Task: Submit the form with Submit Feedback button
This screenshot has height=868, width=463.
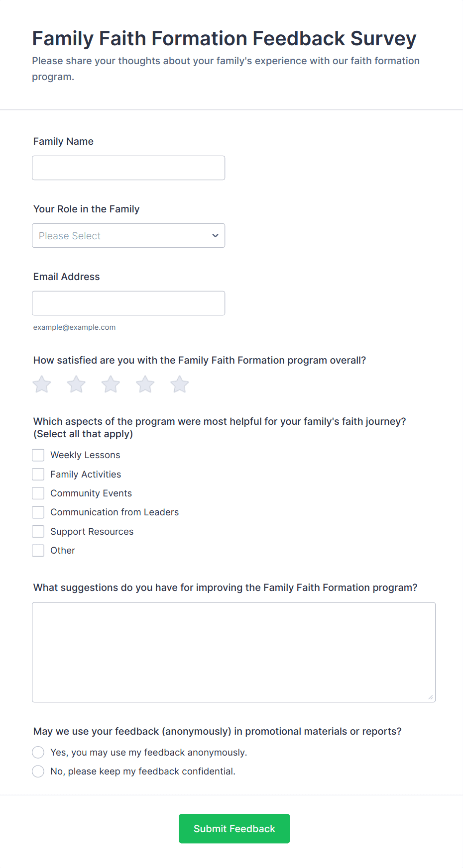Action: 234,828
